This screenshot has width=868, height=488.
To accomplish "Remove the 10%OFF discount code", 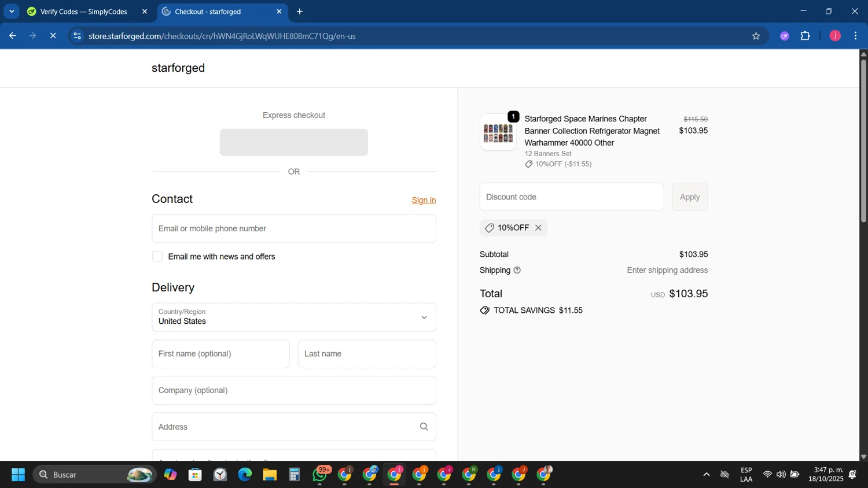I will coord(538,228).
